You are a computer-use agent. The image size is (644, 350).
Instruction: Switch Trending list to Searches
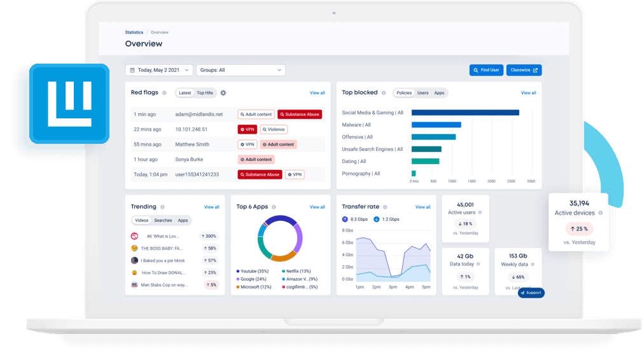(163, 220)
